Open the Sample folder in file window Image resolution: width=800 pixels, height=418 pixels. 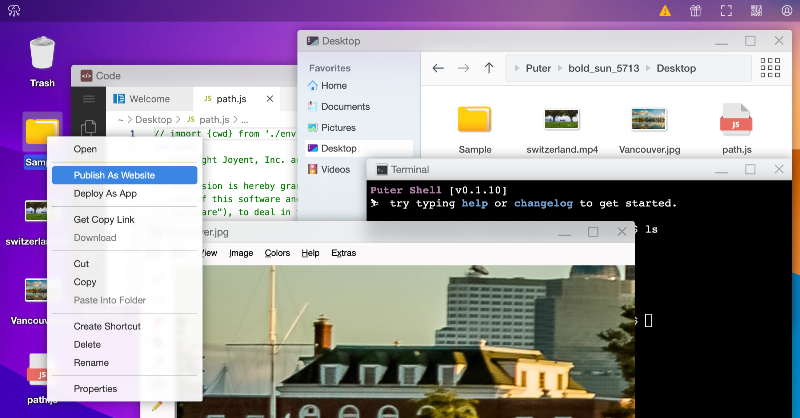coord(474,119)
